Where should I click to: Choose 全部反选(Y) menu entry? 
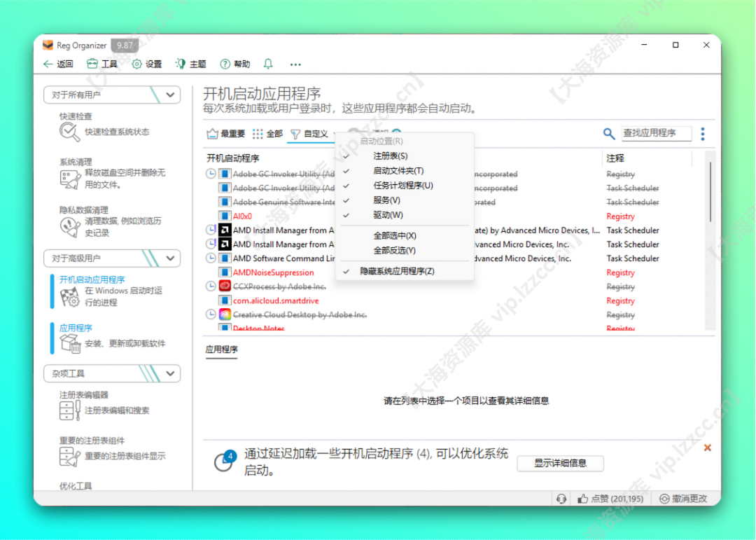[404, 251]
